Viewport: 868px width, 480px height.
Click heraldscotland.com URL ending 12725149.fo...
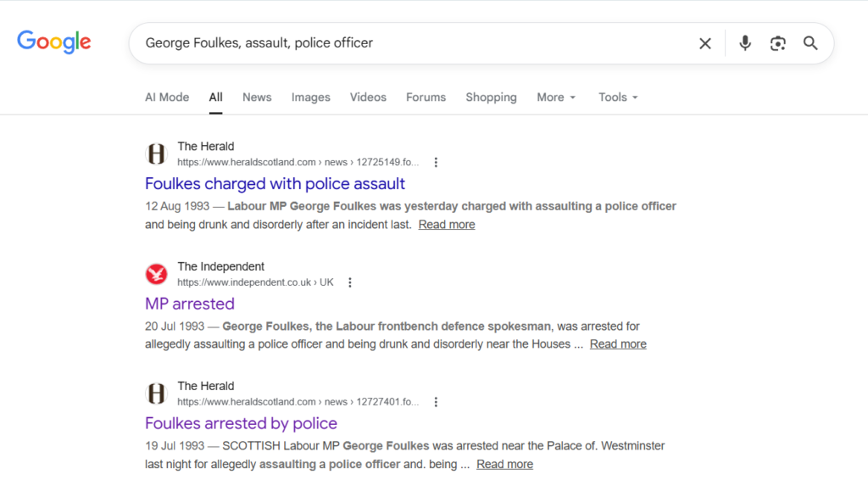click(298, 162)
